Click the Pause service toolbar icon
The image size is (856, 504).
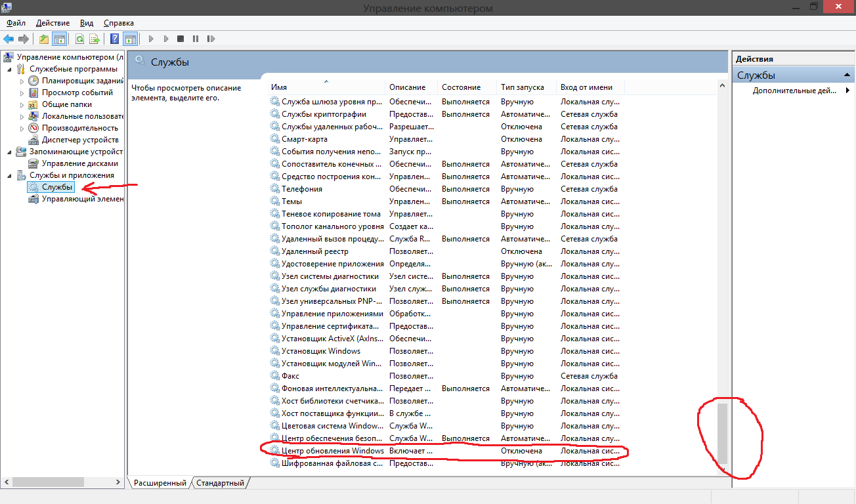coord(196,39)
